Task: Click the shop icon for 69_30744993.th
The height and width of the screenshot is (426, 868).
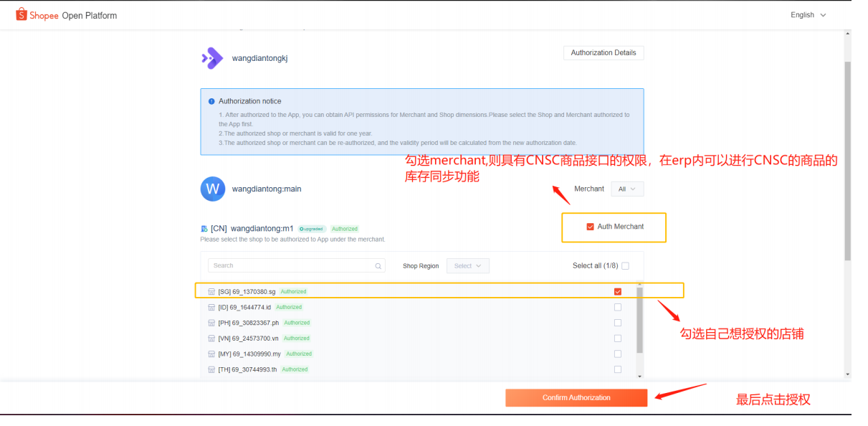Action: pyautogui.click(x=211, y=370)
